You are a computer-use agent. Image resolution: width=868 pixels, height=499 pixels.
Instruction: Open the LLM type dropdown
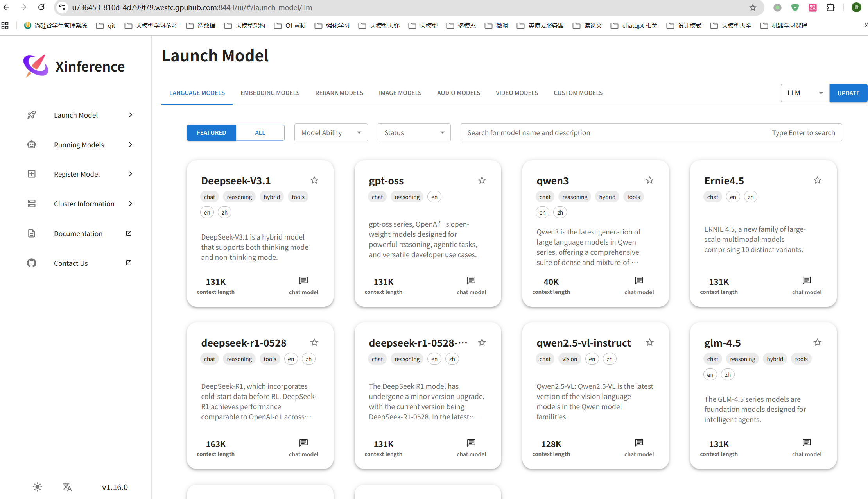click(805, 93)
